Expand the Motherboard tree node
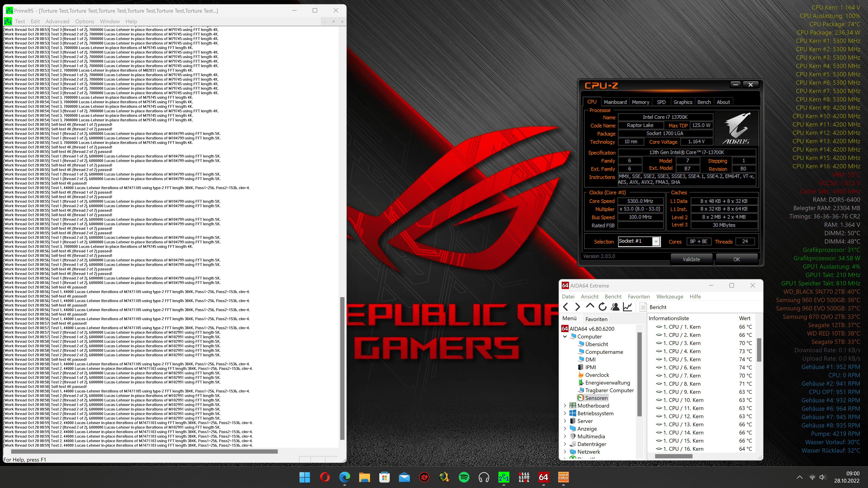This screenshot has height=488, width=868. 565,406
